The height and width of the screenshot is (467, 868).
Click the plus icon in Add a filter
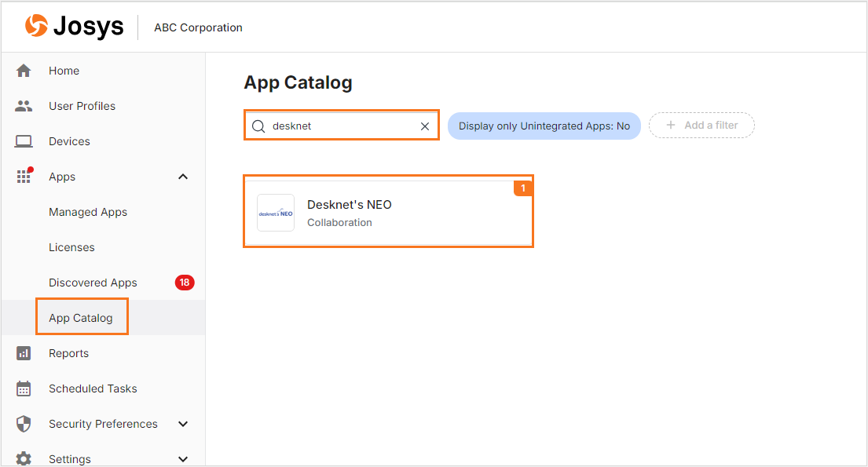(x=670, y=125)
